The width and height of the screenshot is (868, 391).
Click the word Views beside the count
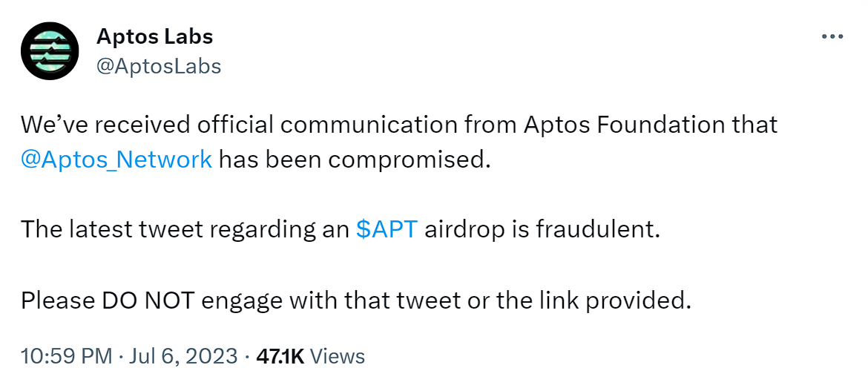[x=337, y=356]
